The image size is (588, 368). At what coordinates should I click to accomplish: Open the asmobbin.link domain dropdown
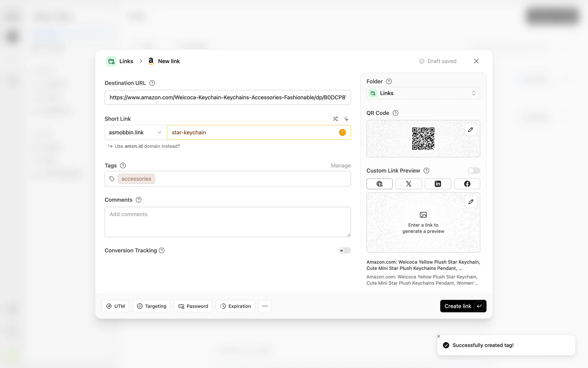coord(135,132)
